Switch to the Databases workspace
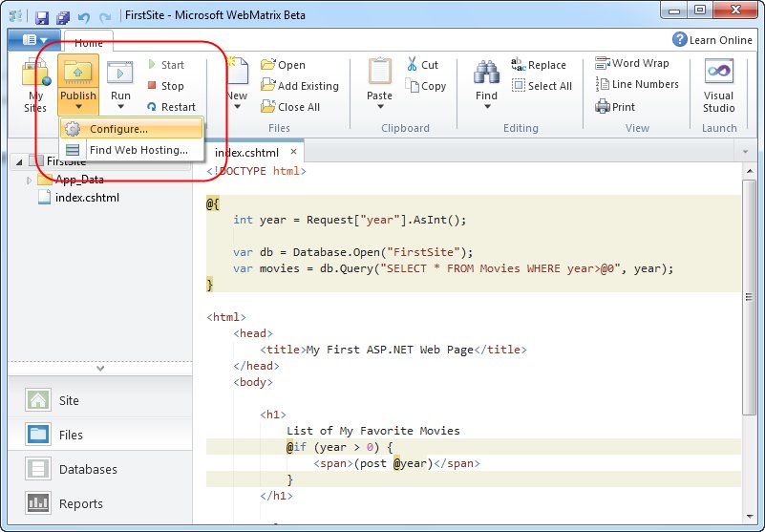Viewport: 765px width, 532px height. click(x=100, y=469)
